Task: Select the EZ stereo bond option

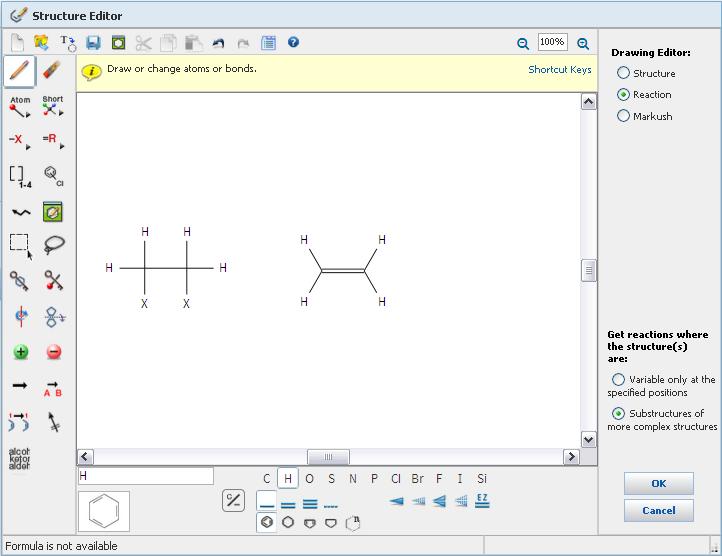Action: (482, 500)
